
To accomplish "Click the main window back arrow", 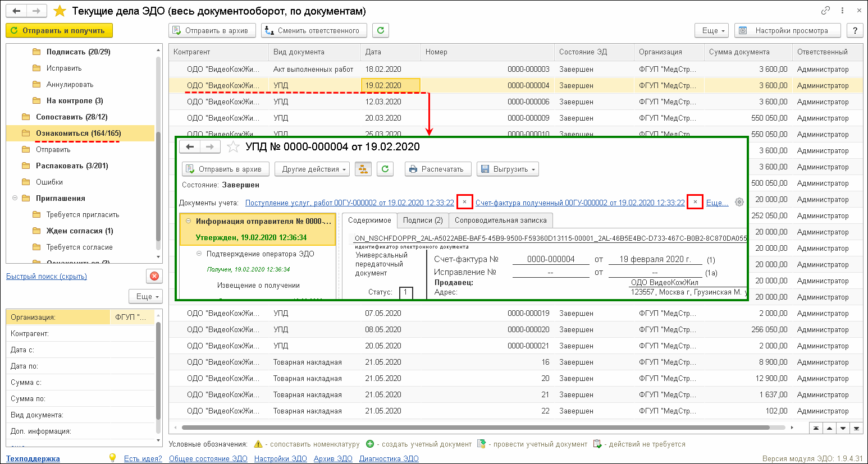I will pyautogui.click(x=16, y=11).
